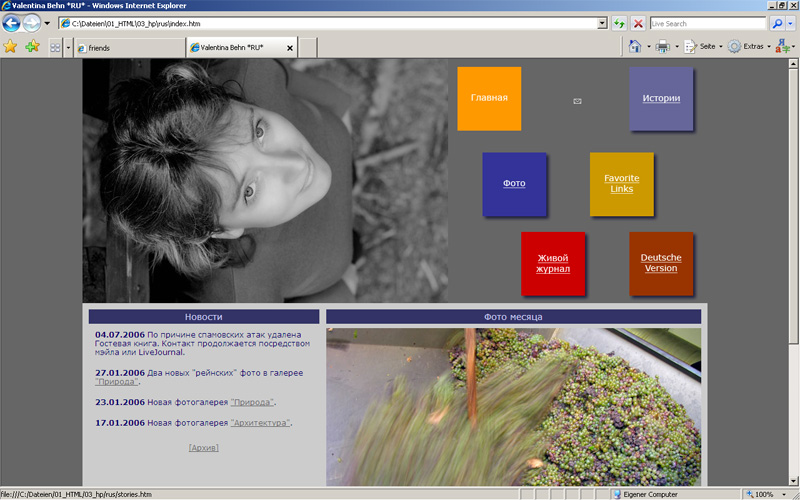Image resolution: width=800 pixels, height=500 pixels.
Task: Open the search provider options dropdown
Action: point(790,23)
